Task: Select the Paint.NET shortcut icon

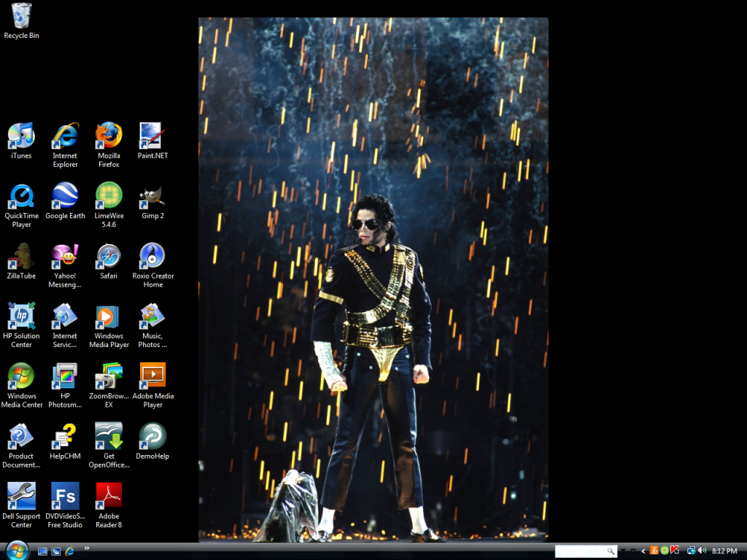Action: point(152,141)
